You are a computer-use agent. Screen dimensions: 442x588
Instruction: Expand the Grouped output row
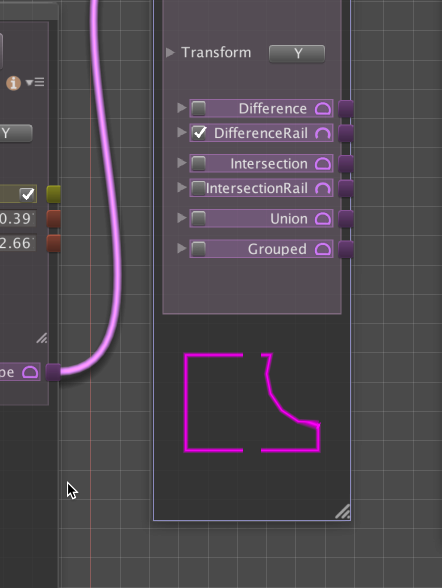tap(182, 248)
